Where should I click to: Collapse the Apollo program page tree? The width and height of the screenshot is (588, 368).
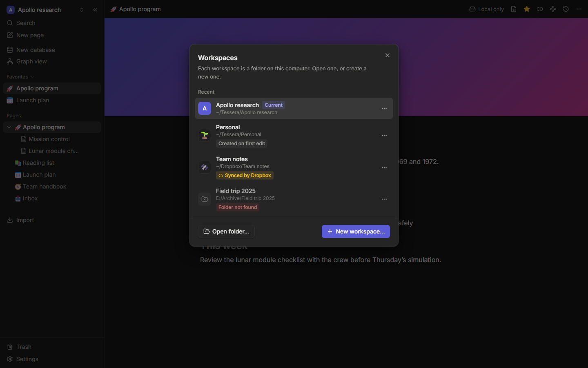click(9, 127)
